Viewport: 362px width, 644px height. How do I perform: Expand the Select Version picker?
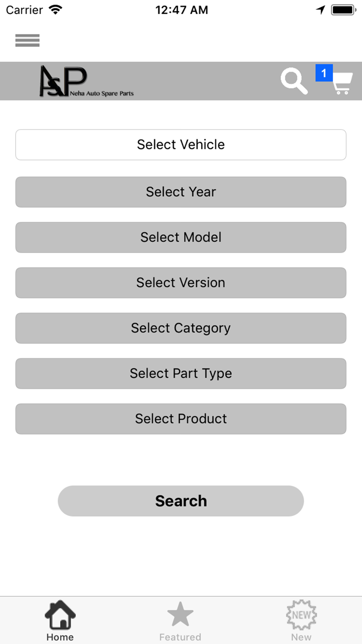point(181,283)
